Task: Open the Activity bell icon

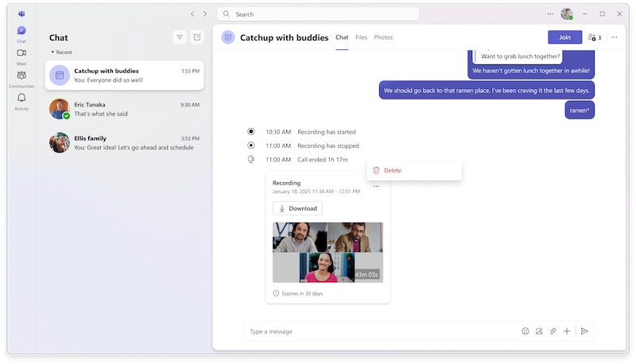Action: click(x=21, y=99)
